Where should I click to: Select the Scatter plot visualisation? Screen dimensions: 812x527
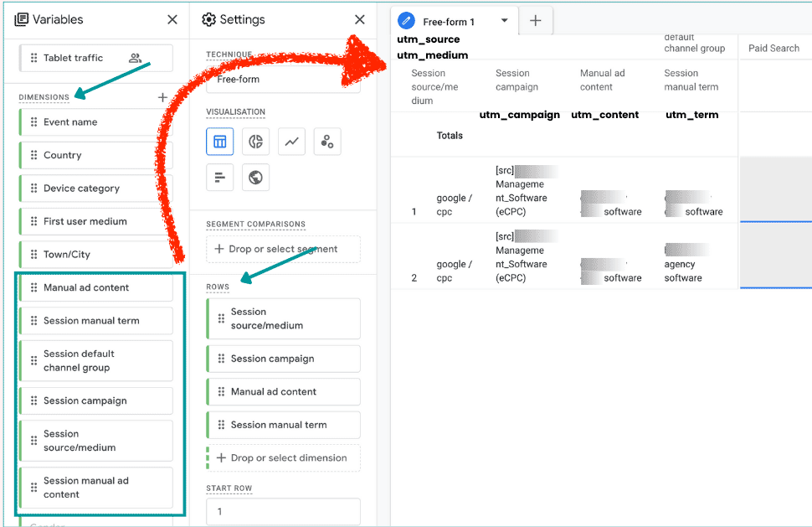point(327,142)
